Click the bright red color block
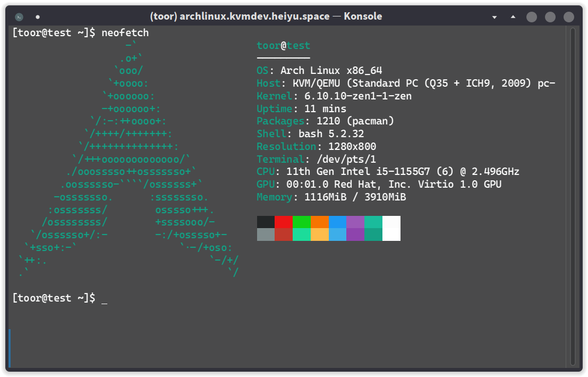Viewport: 588px width, 377px height. 284,222
